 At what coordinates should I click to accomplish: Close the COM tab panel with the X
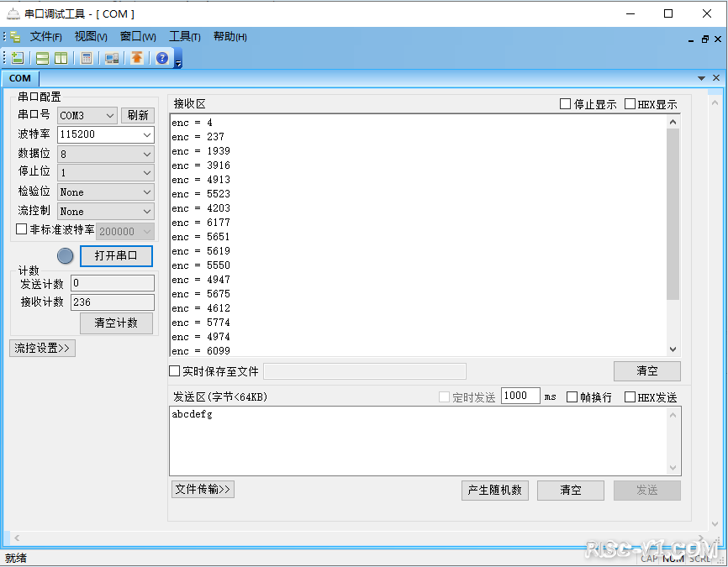coord(716,78)
